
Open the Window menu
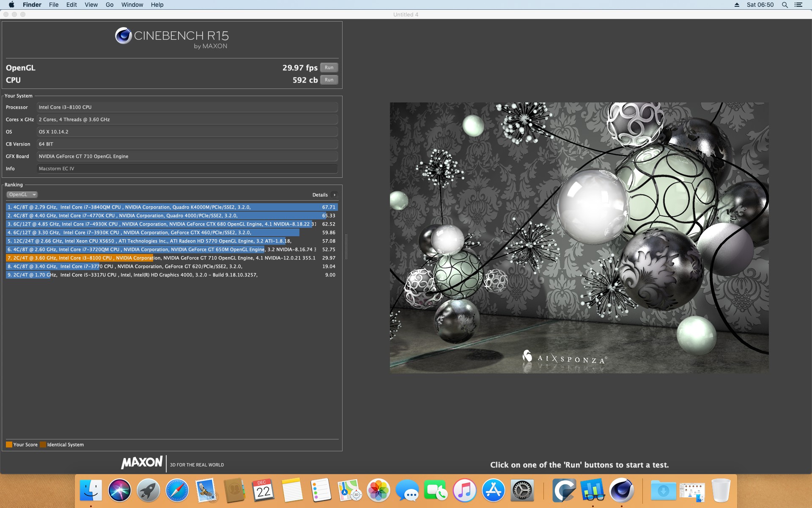point(132,5)
